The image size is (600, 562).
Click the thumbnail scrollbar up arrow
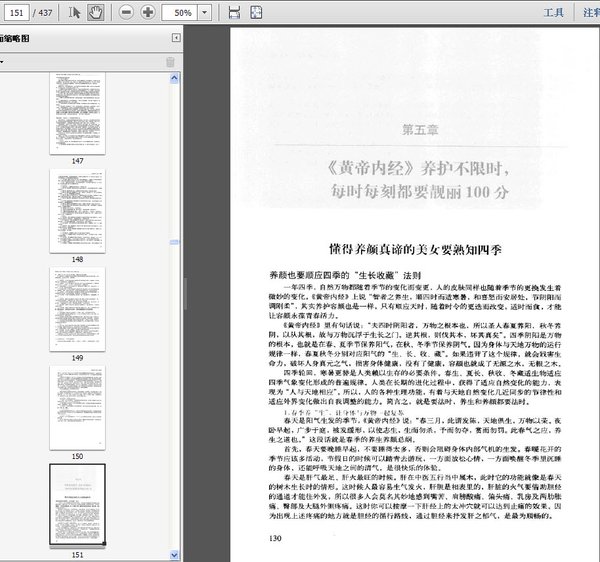(x=174, y=78)
